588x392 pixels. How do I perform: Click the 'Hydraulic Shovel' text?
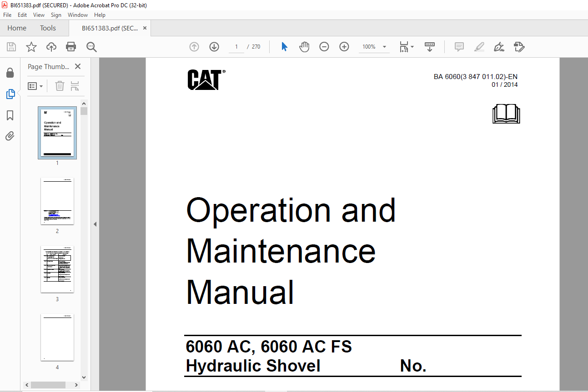click(x=253, y=366)
